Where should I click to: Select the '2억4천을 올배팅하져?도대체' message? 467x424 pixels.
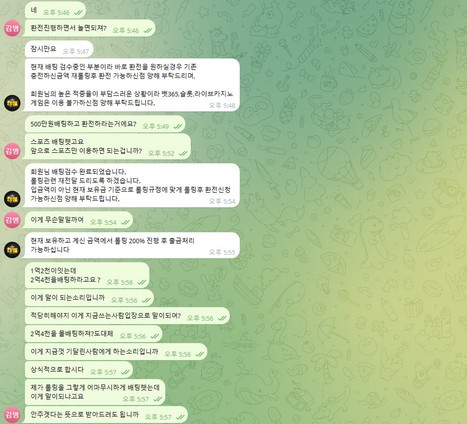tap(94, 334)
